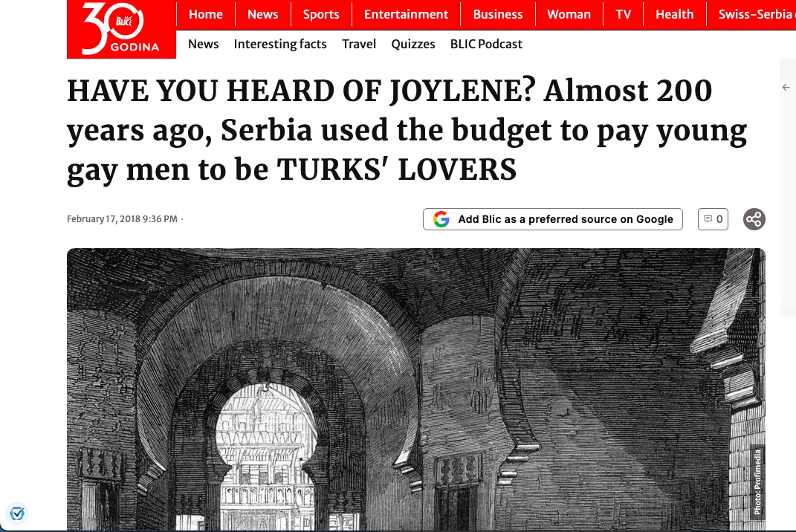Viewport: 796px width, 532px height.
Task: Open the TV section
Action: point(623,14)
